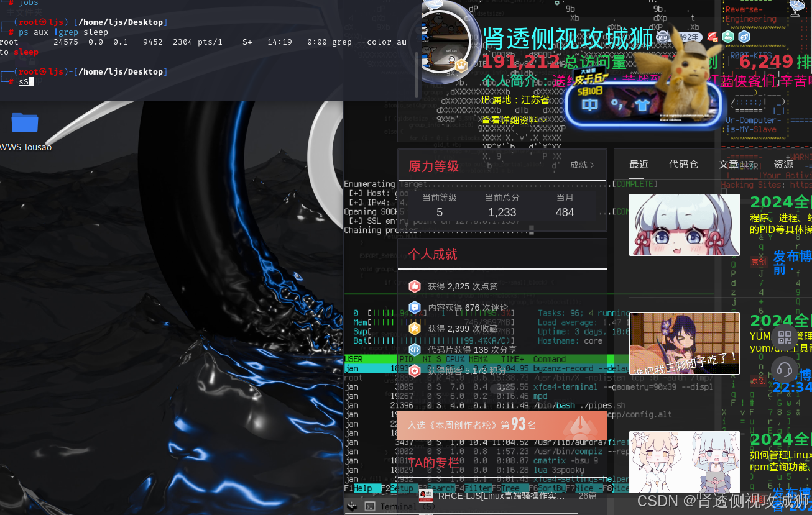
Task: Click the RHCE-LJS column cover icon
Action: pos(426,496)
